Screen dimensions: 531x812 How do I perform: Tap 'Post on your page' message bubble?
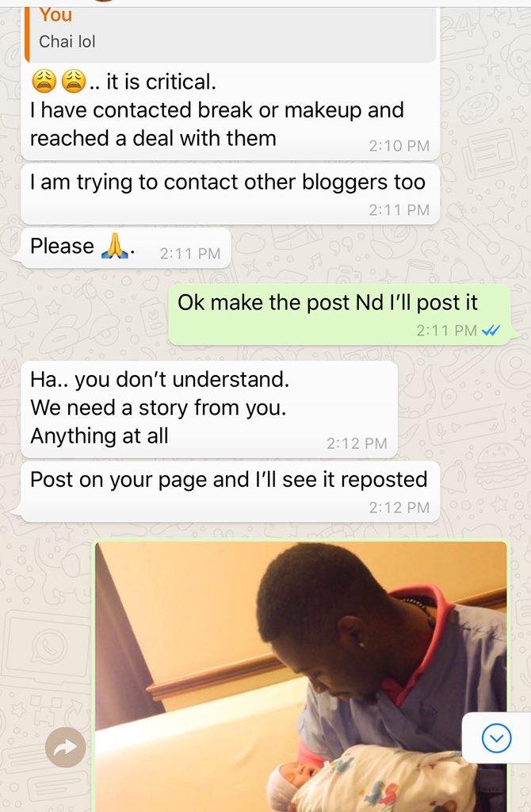point(231,492)
